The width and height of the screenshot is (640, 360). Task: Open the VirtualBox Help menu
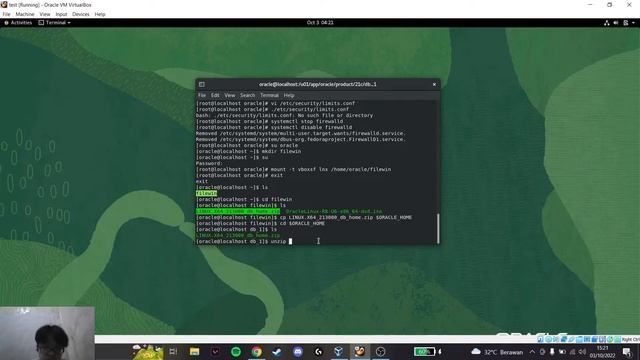pyautogui.click(x=100, y=14)
